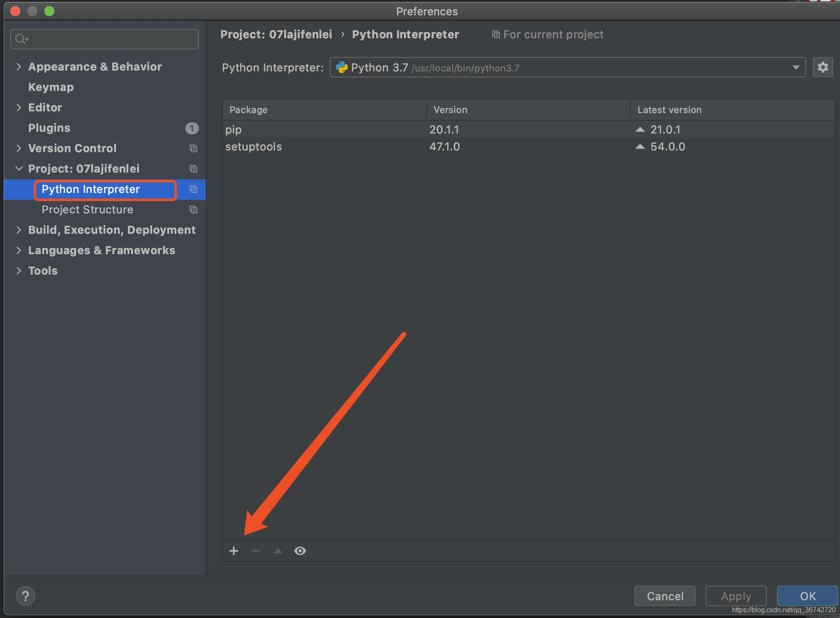Click the Version column header
This screenshot has width=840, height=618.
[x=528, y=110]
